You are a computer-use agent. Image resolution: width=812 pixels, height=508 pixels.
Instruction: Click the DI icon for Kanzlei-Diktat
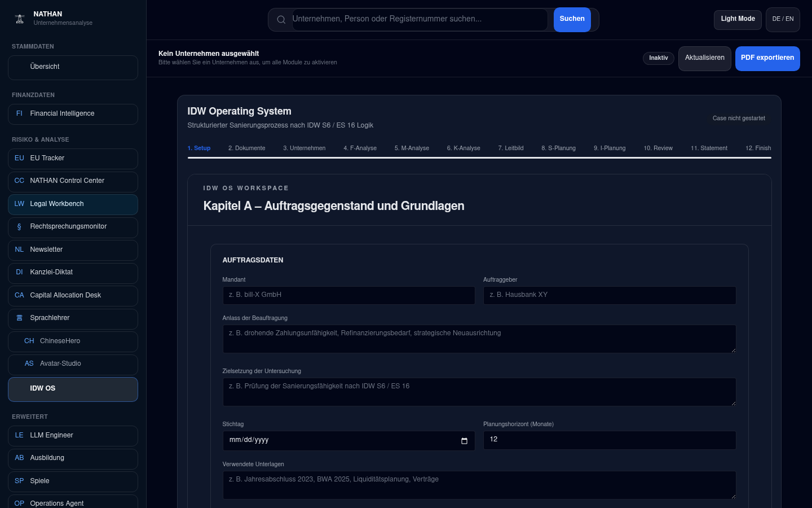point(19,272)
